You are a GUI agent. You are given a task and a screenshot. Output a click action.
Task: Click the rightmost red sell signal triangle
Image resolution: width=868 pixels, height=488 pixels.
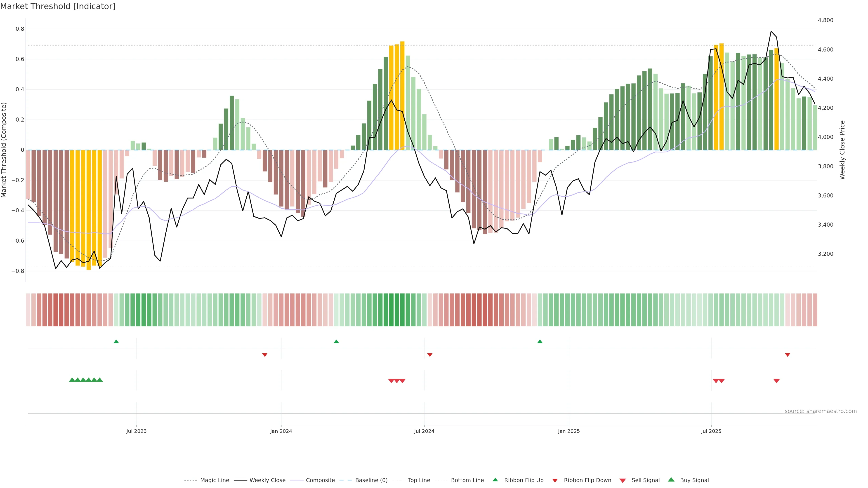[776, 381]
